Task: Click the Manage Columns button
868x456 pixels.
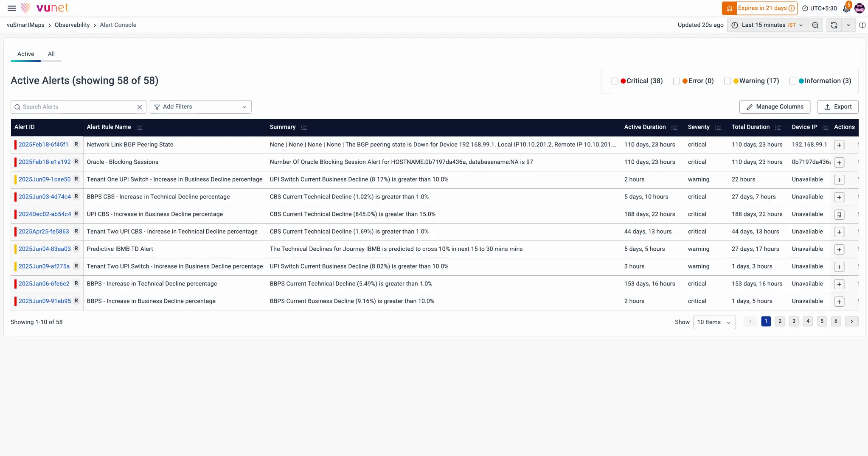Action: coord(774,107)
